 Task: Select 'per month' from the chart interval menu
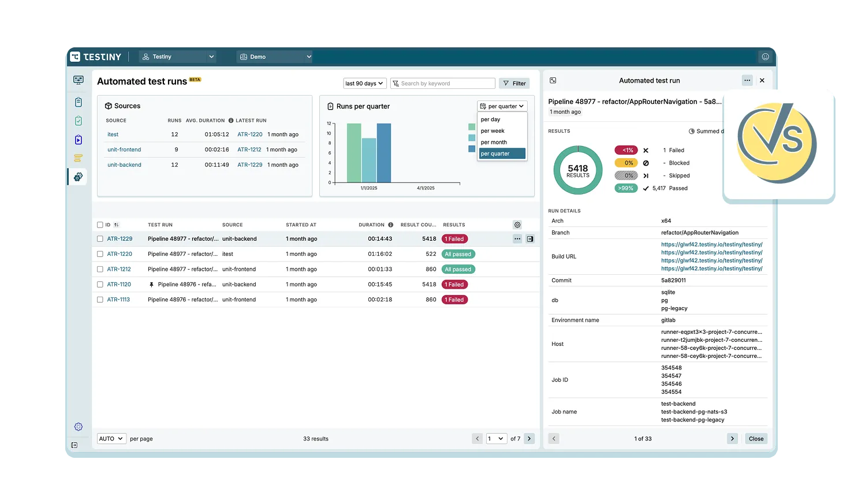(494, 142)
